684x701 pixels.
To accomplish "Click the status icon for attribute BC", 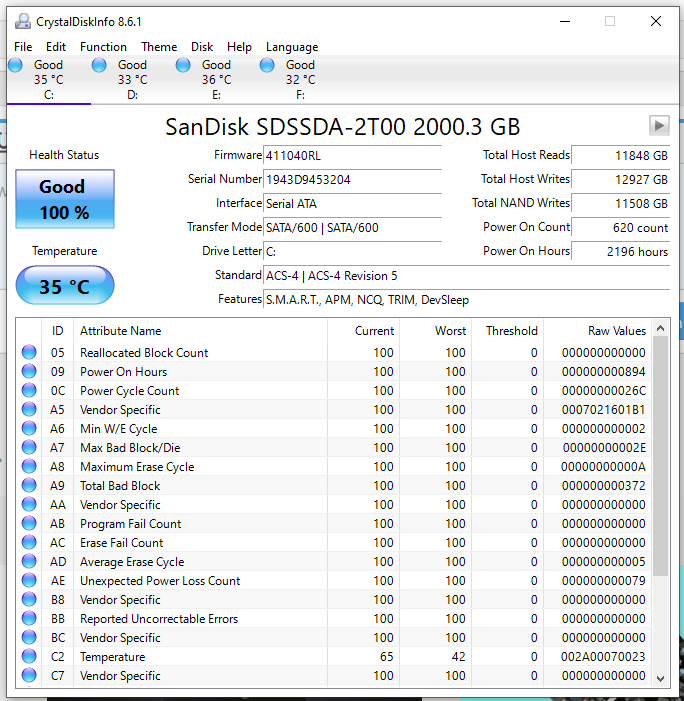I will point(29,638).
